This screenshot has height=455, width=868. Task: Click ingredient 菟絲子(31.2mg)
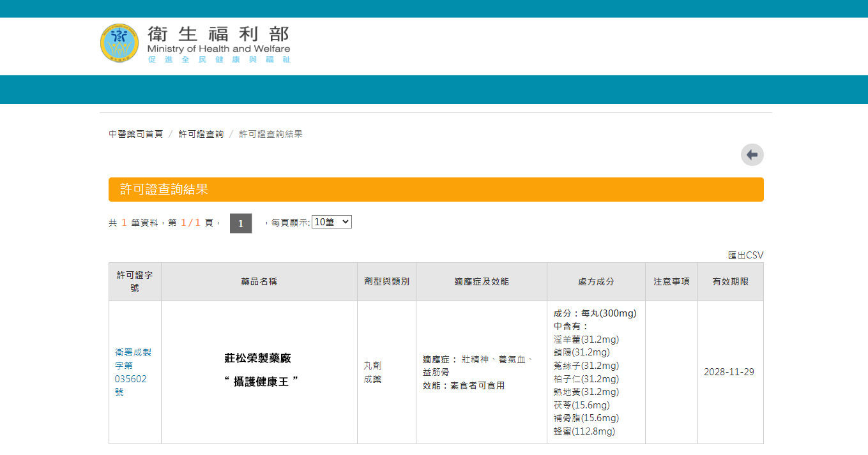(x=586, y=366)
